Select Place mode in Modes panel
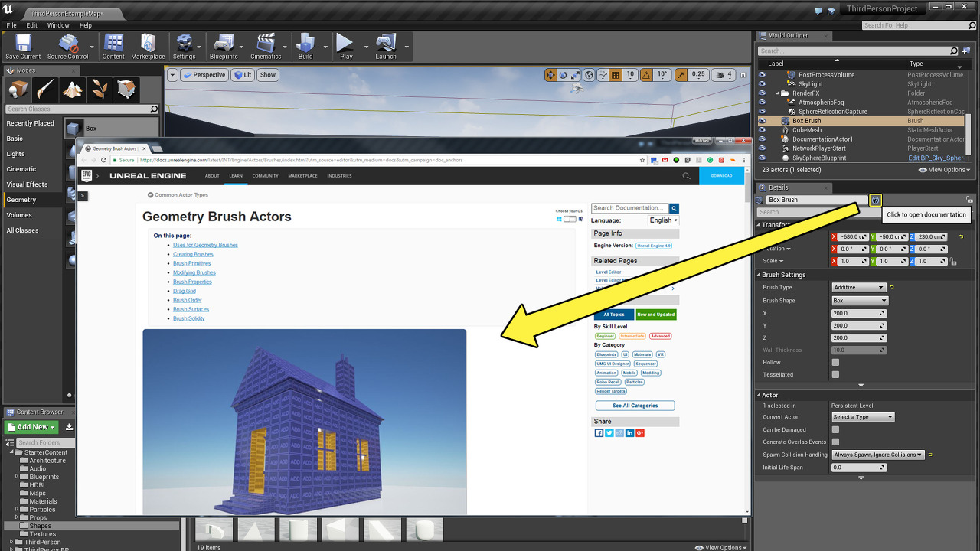 19,89
